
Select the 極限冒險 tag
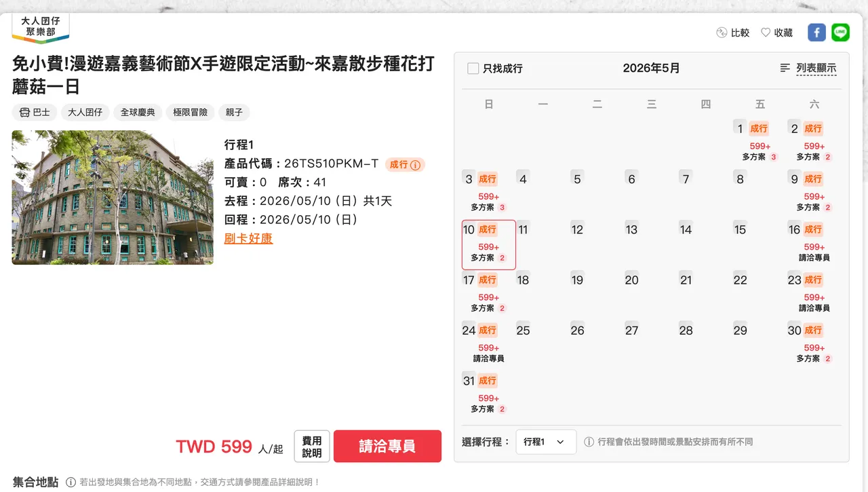point(190,112)
